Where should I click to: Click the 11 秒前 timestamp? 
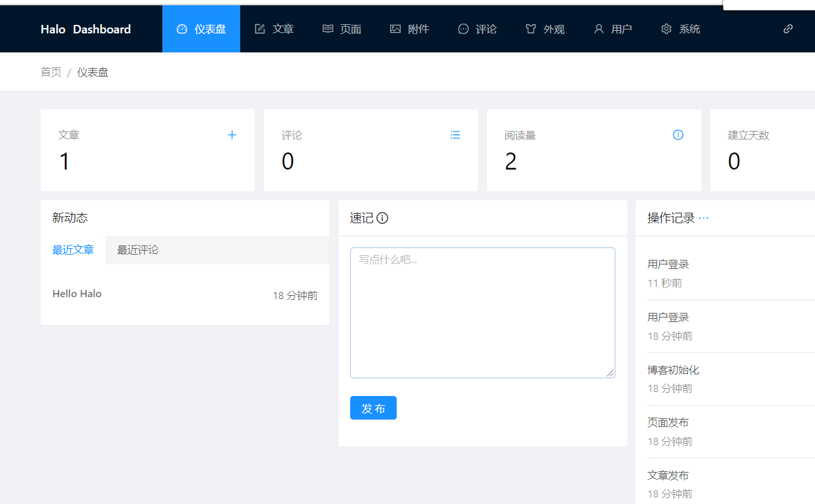(665, 283)
